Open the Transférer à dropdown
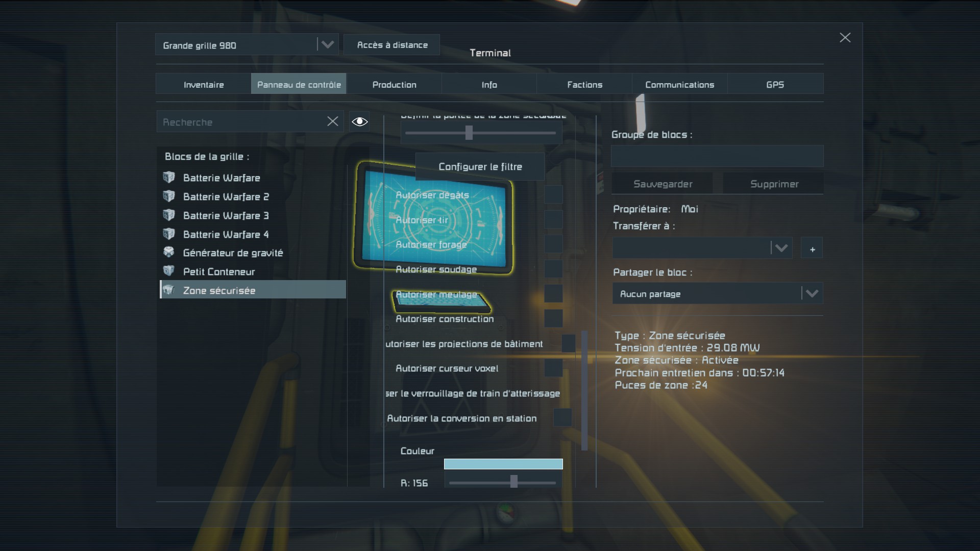Screen dimensions: 980x551 pyautogui.click(x=781, y=248)
